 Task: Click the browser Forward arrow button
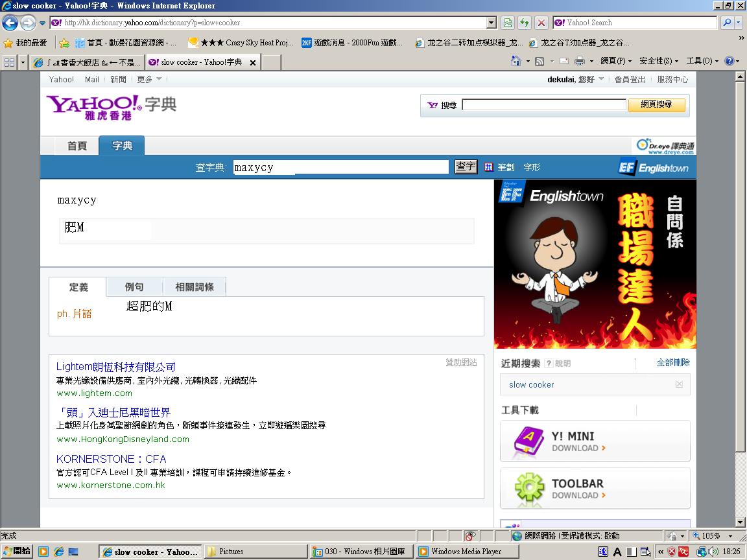click(28, 23)
